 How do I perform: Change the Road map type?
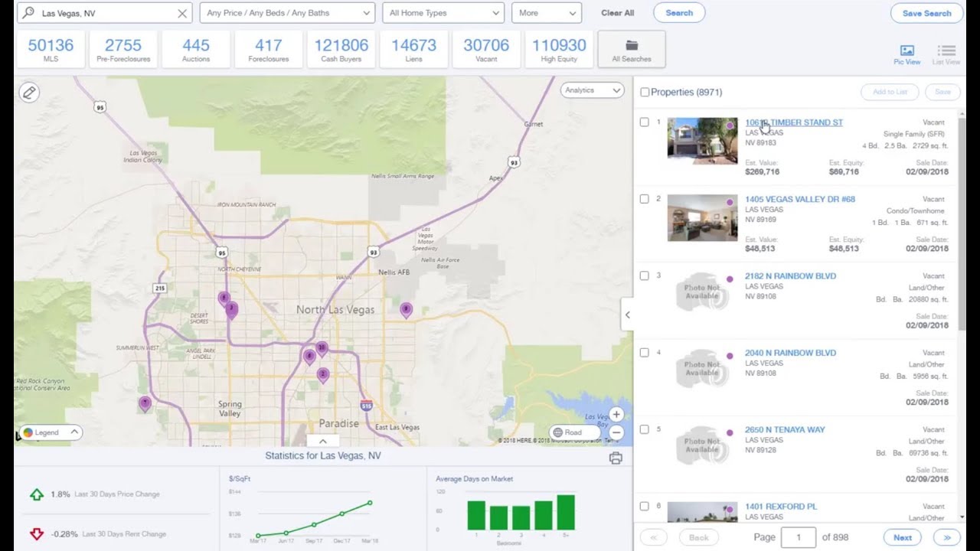pyautogui.click(x=574, y=432)
